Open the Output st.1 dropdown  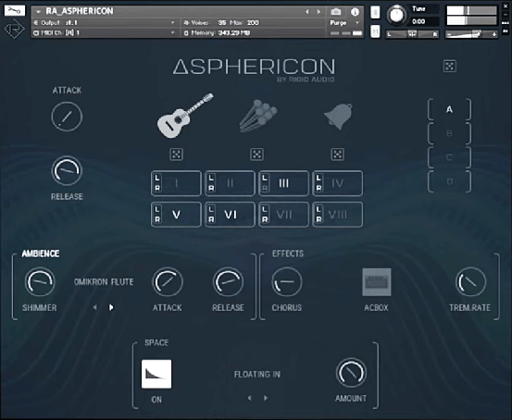(105, 22)
